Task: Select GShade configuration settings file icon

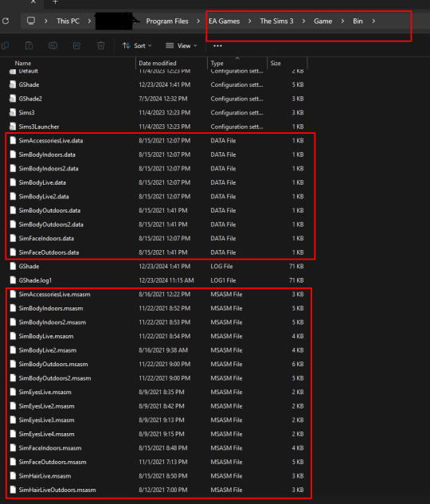Action: tap(13, 85)
